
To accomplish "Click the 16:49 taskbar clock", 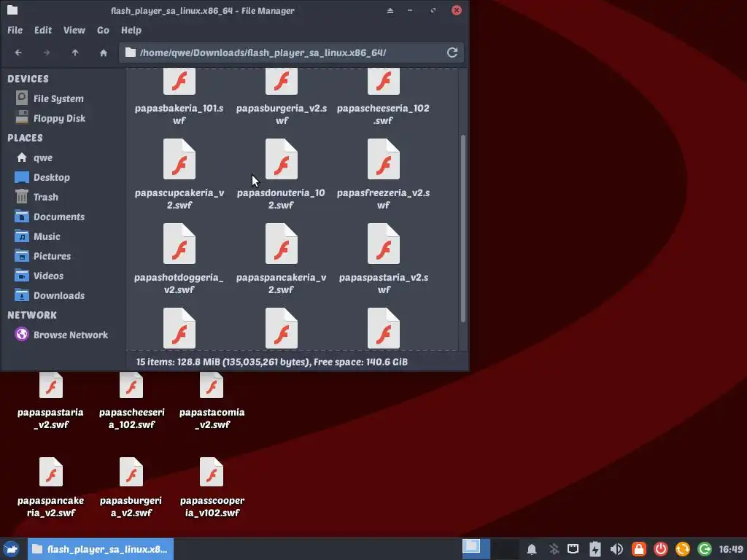I will click(x=731, y=549).
